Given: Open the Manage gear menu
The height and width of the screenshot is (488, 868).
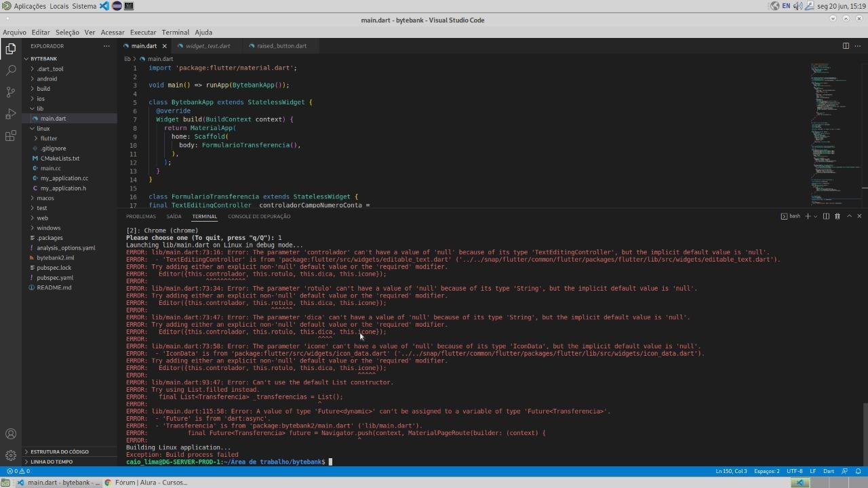Looking at the screenshot, I should (x=10, y=455).
